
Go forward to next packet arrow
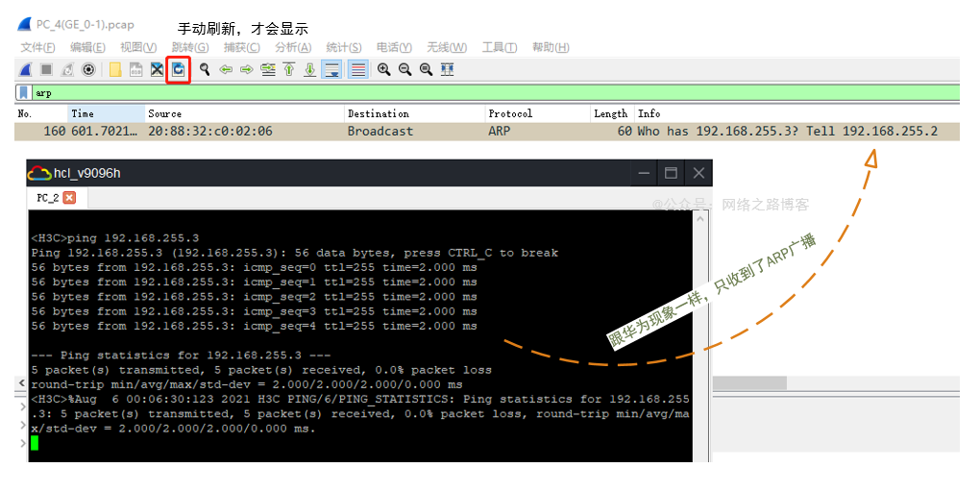coord(247,69)
